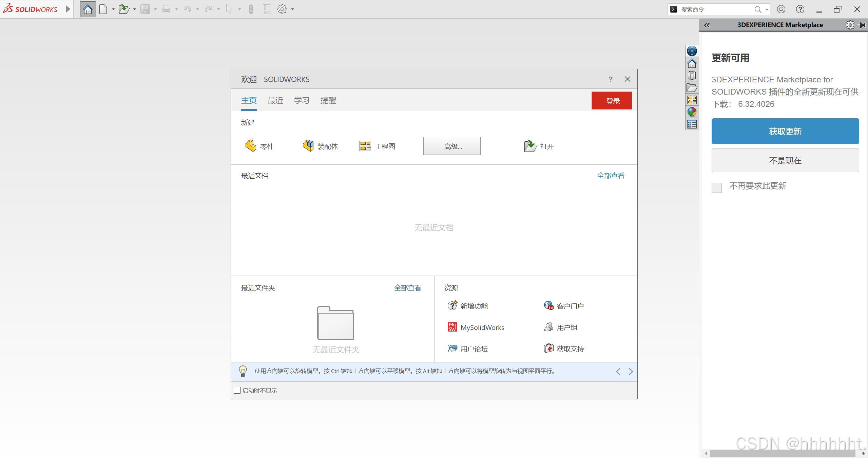868x458 pixels.
Task: Open the Appearances color-ball task pane tab
Action: pos(692,112)
